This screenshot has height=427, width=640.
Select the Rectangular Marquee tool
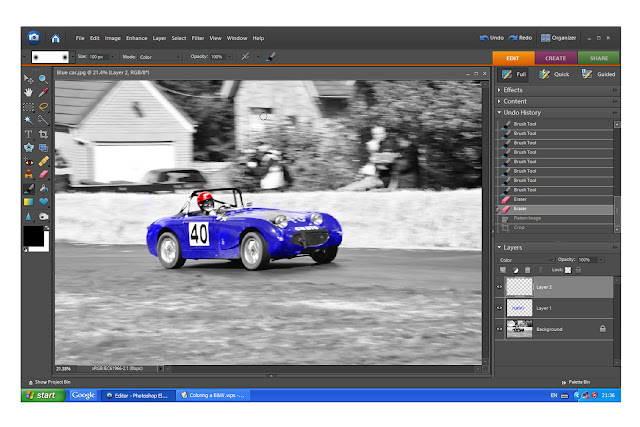29,105
